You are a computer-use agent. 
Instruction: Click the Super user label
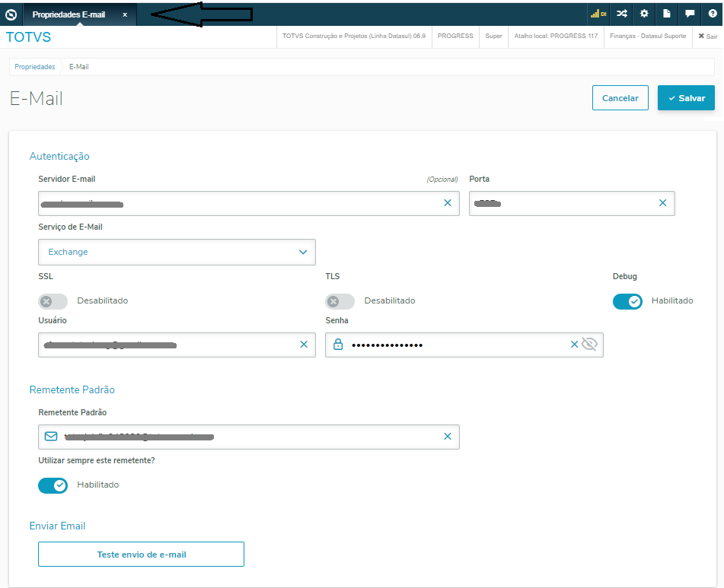[x=493, y=36]
